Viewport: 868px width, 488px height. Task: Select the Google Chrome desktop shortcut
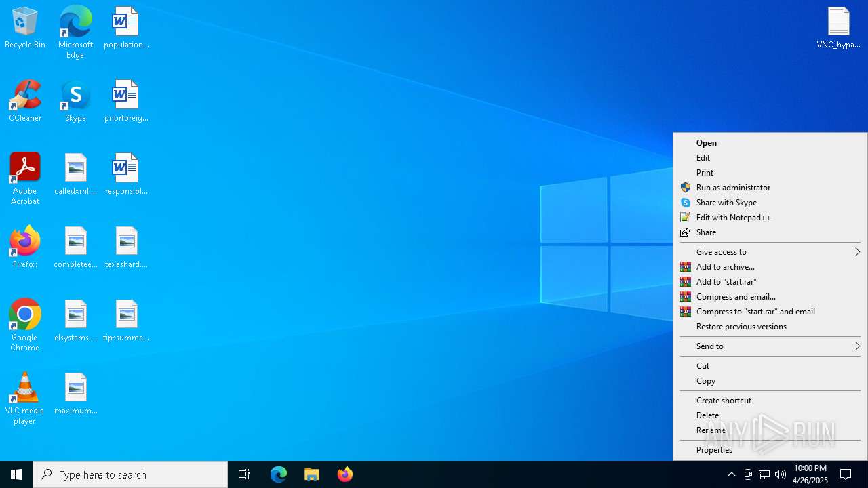pos(25,325)
